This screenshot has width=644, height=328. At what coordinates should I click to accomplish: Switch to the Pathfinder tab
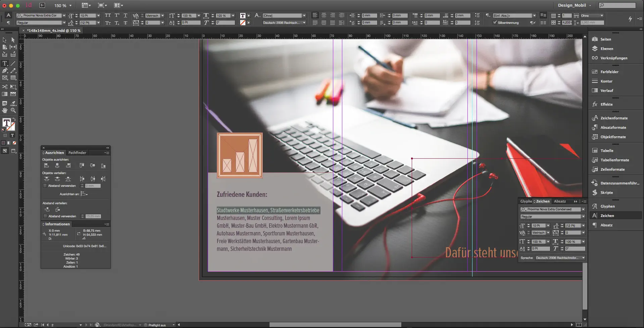tap(77, 153)
